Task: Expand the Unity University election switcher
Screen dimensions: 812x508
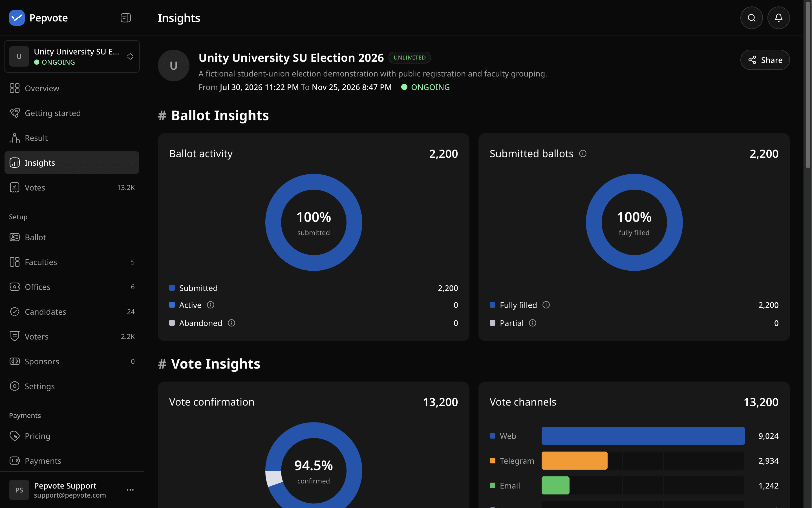Action: click(72, 56)
